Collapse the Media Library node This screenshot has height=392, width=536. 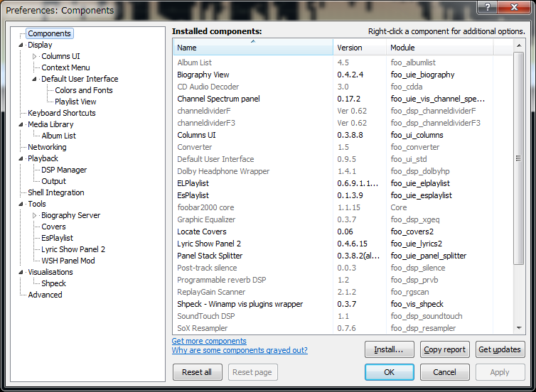[x=21, y=124]
